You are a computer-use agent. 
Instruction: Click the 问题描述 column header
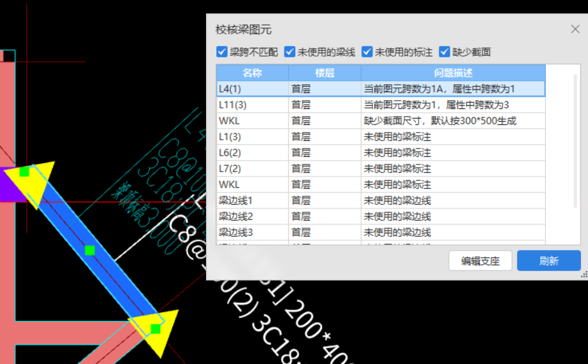tap(453, 73)
